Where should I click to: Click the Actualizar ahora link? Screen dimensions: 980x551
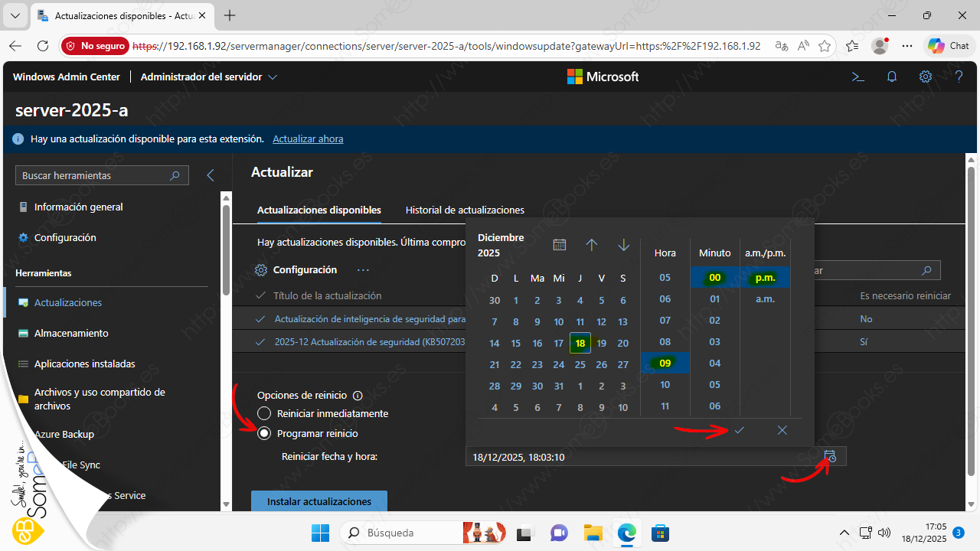(x=308, y=139)
